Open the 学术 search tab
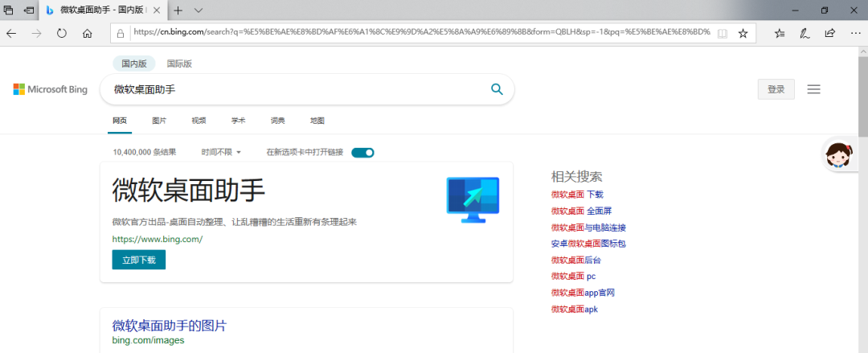This screenshot has height=353, width=868. [238, 121]
